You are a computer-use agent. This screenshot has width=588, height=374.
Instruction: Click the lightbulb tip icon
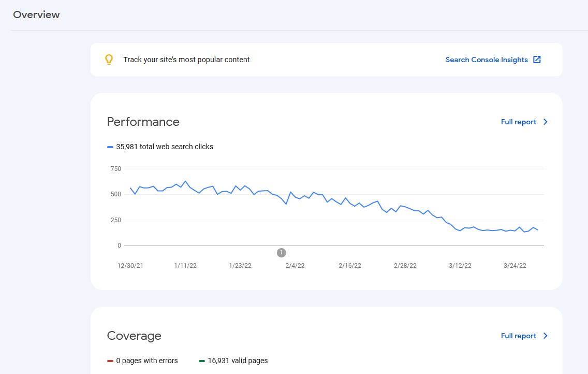[109, 60]
